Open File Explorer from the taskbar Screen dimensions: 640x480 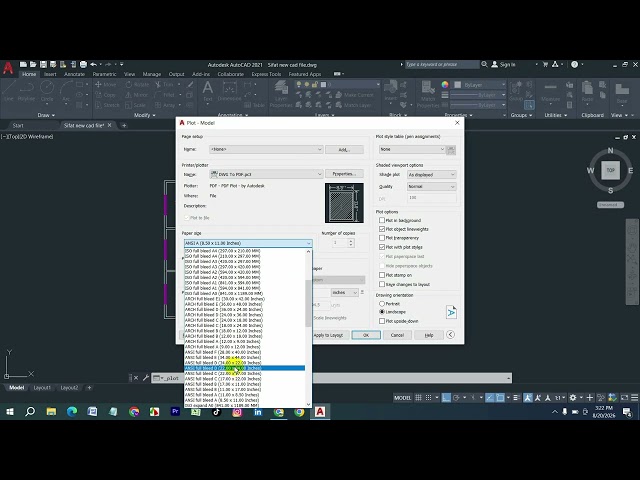51,412
